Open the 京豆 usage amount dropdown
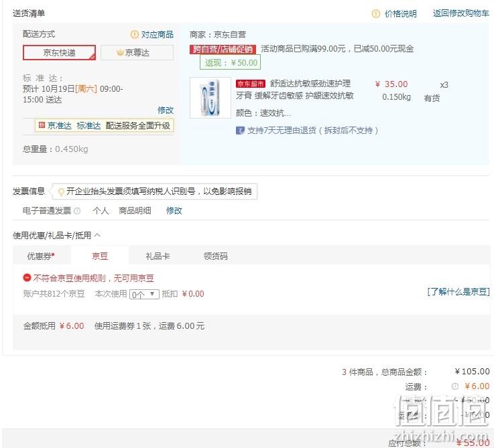Viewport: 494px width, 448px height. [x=144, y=295]
